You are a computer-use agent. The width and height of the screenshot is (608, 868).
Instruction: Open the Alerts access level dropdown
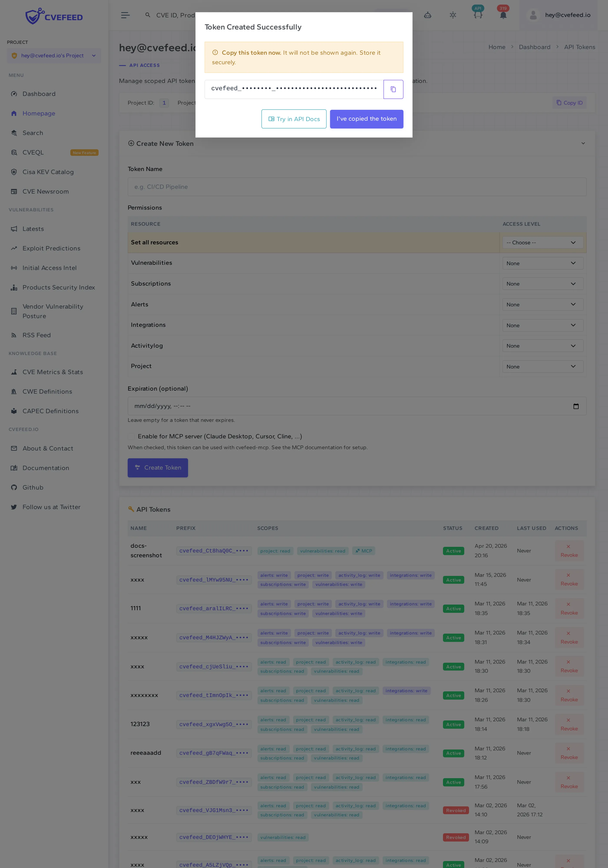(x=543, y=305)
